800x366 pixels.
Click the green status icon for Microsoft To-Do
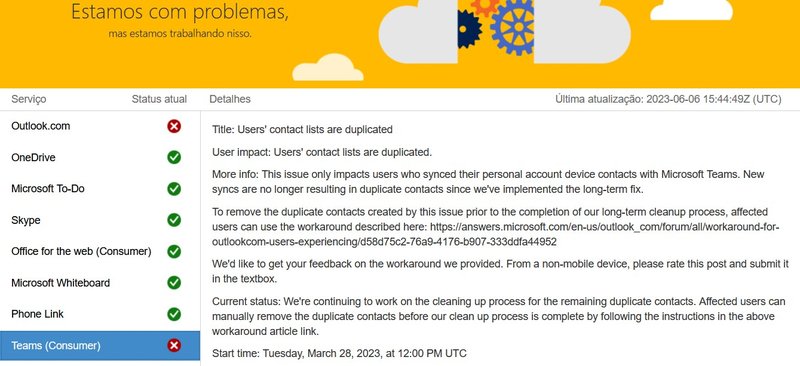174,189
